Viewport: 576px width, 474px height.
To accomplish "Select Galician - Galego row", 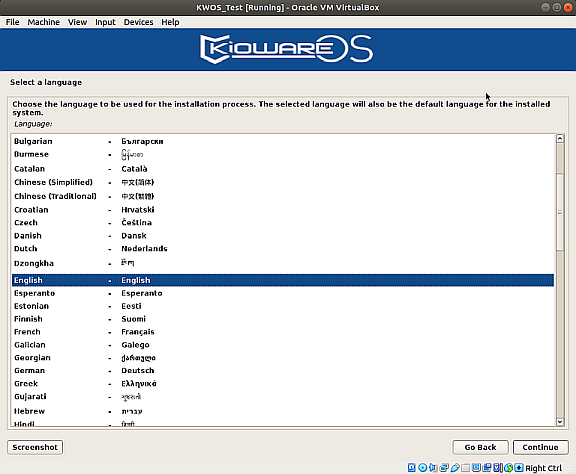I will coord(282,345).
